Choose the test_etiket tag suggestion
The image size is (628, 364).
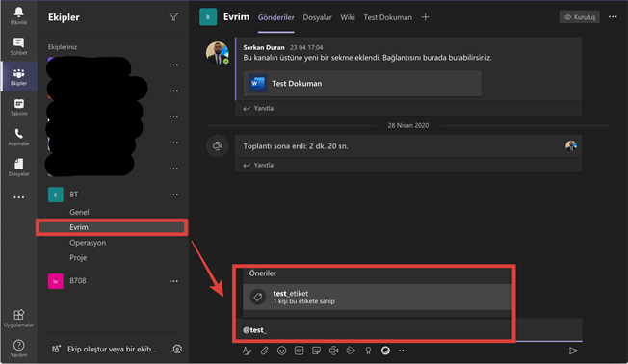pyautogui.click(x=377, y=298)
